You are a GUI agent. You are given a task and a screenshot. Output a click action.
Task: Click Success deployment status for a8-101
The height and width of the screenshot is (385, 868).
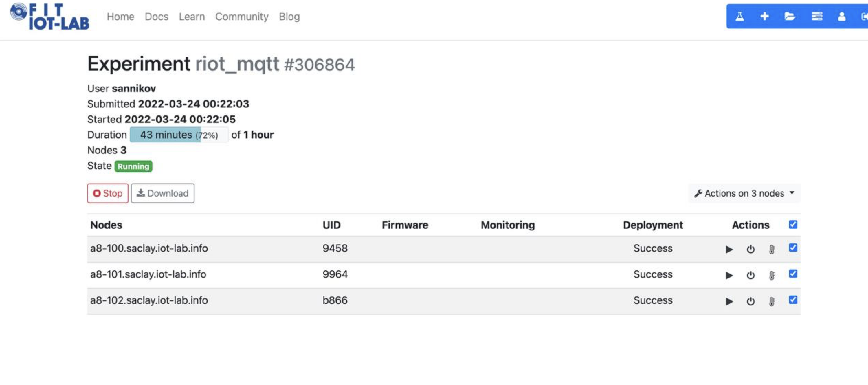pyautogui.click(x=653, y=274)
